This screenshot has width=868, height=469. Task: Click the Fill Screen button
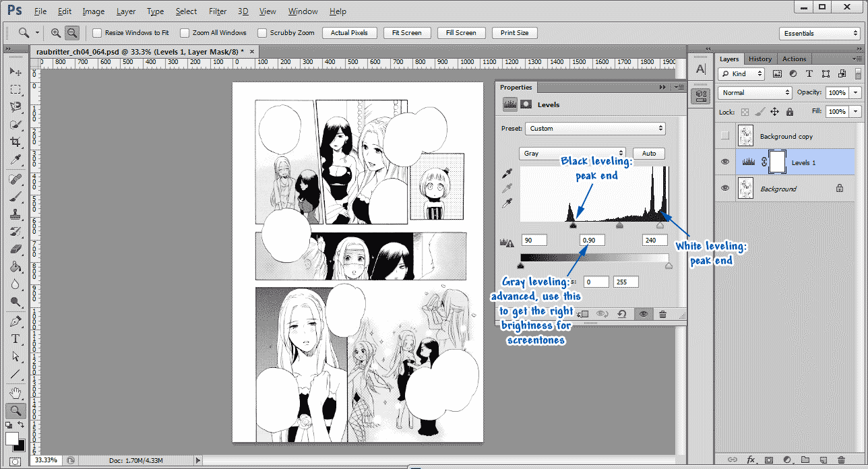point(461,32)
